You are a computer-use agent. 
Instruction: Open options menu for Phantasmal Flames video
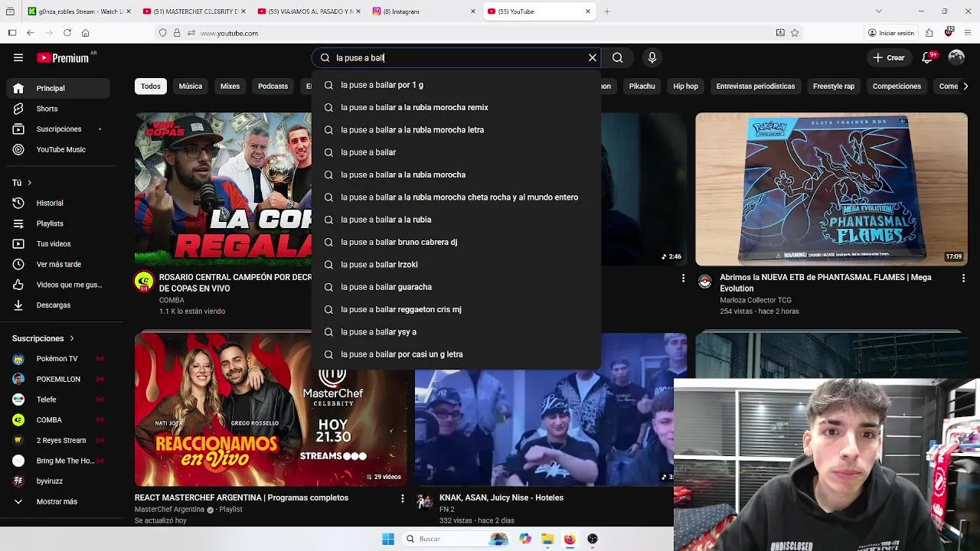coord(963,279)
